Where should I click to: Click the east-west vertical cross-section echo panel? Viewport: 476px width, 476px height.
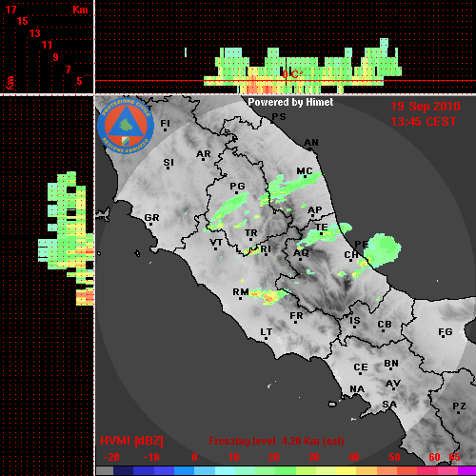[302, 66]
